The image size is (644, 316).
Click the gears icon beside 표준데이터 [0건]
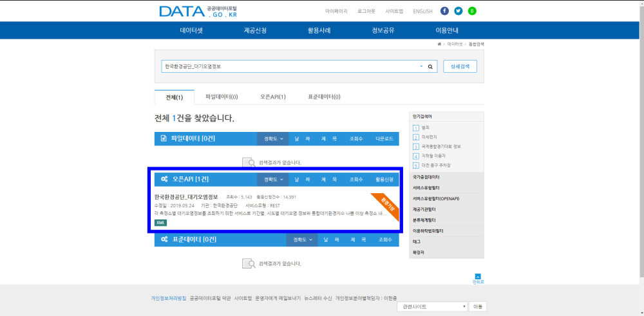point(164,239)
